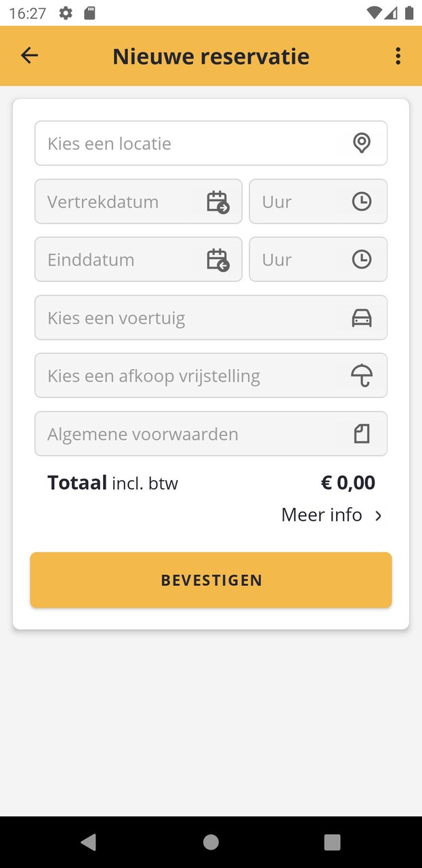This screenshot has width=422, height=868.
Task: Tap the departure time clock icon
Action: pos(362,201)
